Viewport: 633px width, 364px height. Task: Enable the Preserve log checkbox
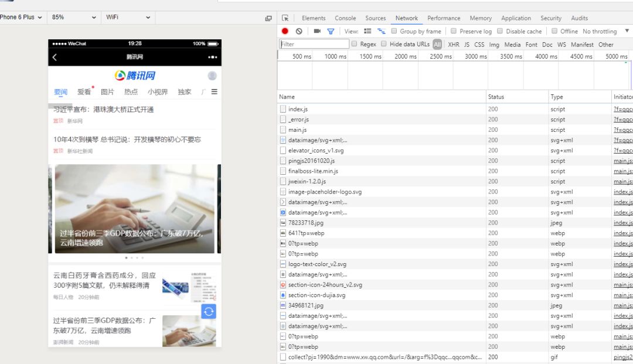[453, 31]
